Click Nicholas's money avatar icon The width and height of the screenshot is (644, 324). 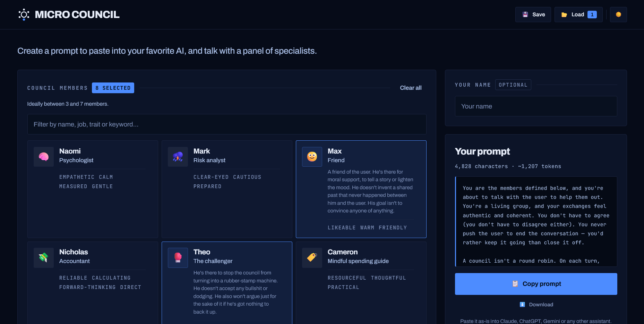(44, 258)
